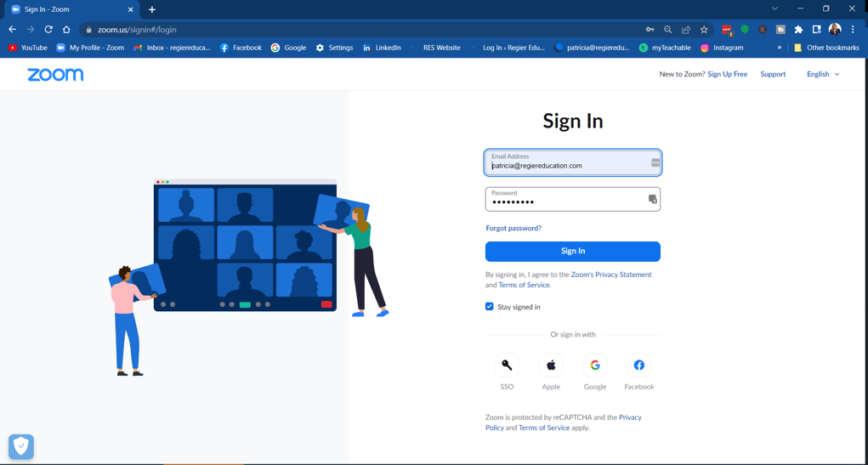Open the Support link
The height and width of the screenshot is (465, 868).
773,74
